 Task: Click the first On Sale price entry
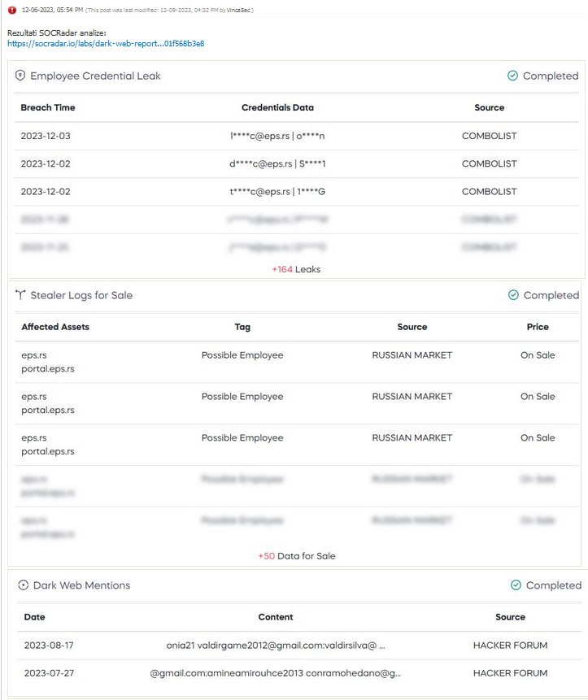click(x=538, y=355)
